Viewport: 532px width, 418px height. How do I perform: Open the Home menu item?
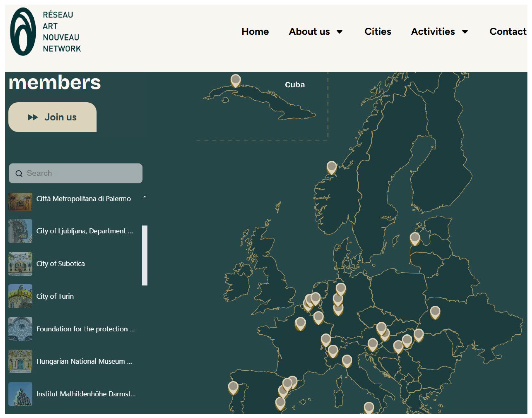(x=255, y=32)
